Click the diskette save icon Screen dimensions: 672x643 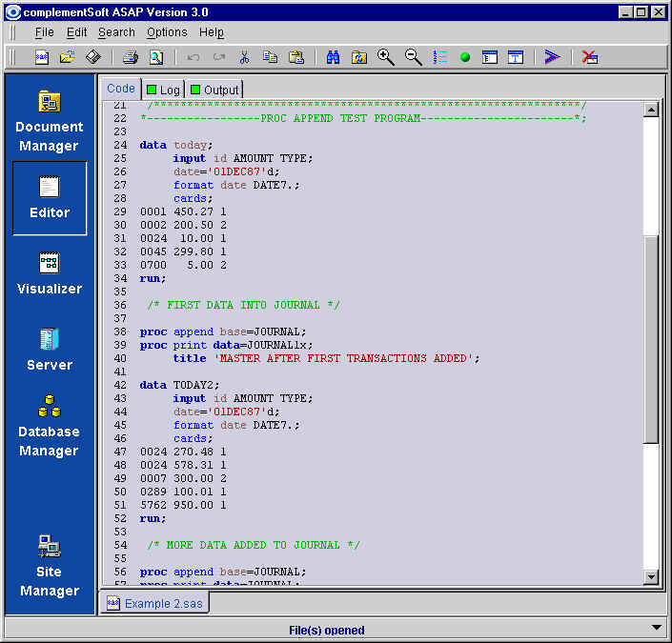coord(93,57)
